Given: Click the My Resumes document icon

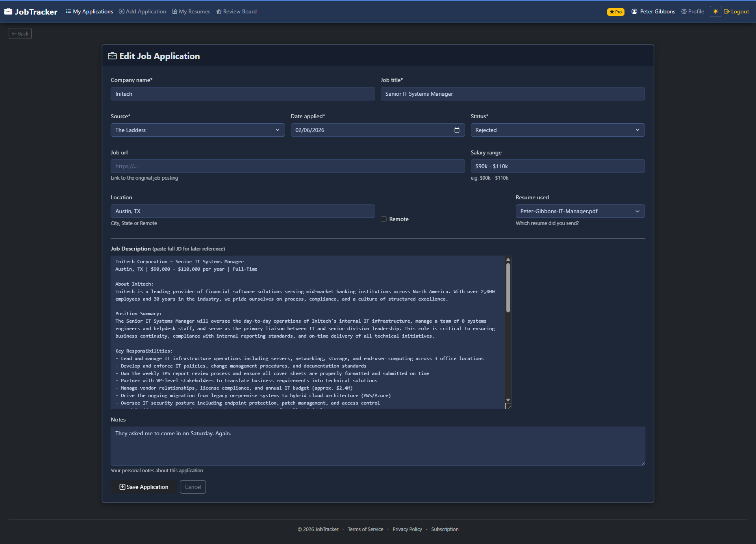Looking at the screenshot, I should tap(174, 11).
